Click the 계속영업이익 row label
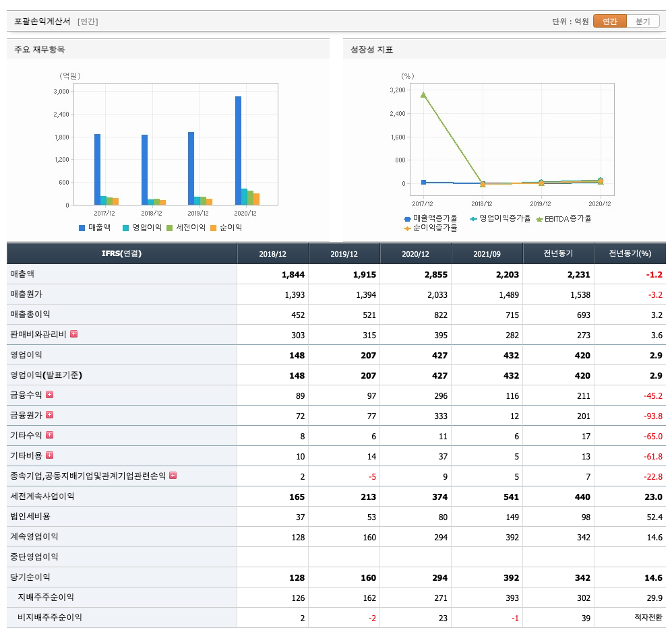The height and width of the screenshot is (636, 672). tap(34, 536)
